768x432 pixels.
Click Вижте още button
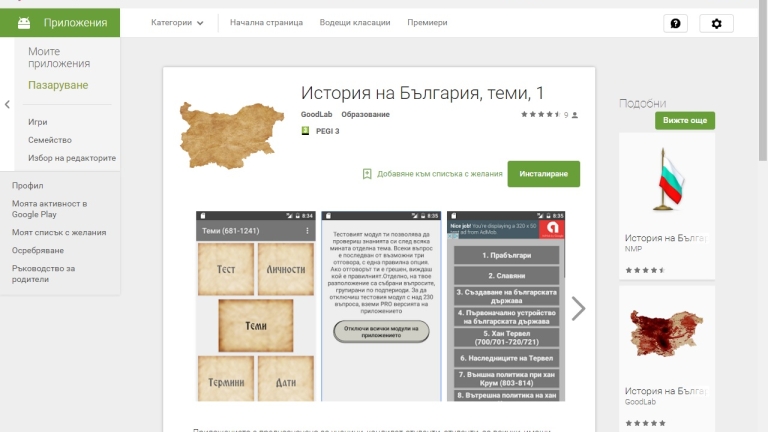[685, 120]
